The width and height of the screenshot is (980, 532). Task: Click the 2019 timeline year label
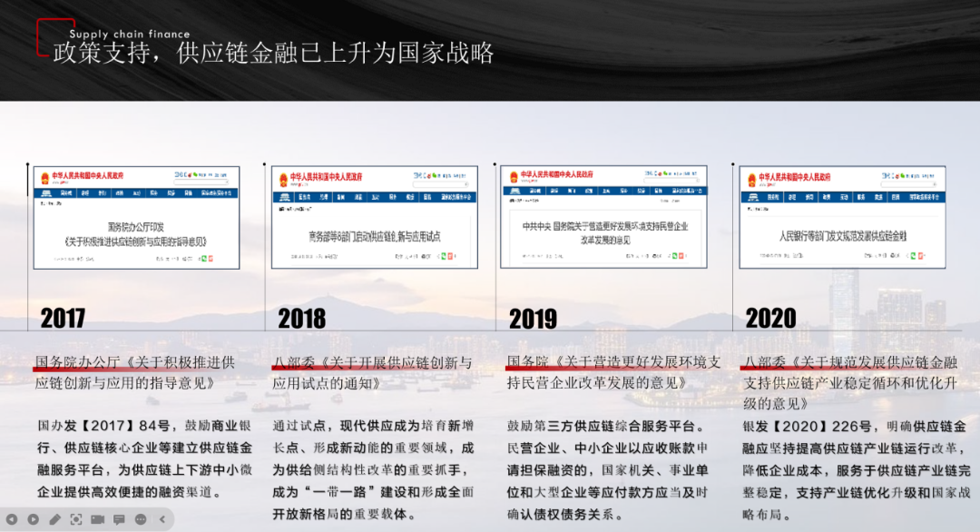point(533,319)
